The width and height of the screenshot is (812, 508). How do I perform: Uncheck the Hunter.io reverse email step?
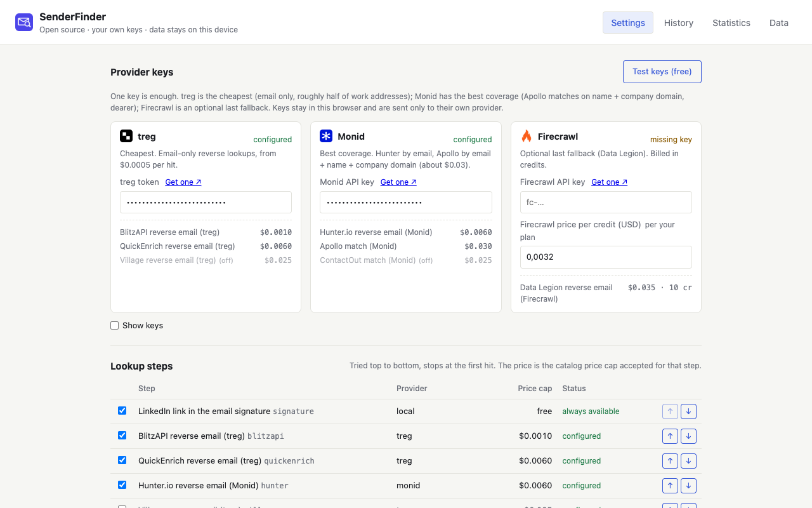point(122,485)
